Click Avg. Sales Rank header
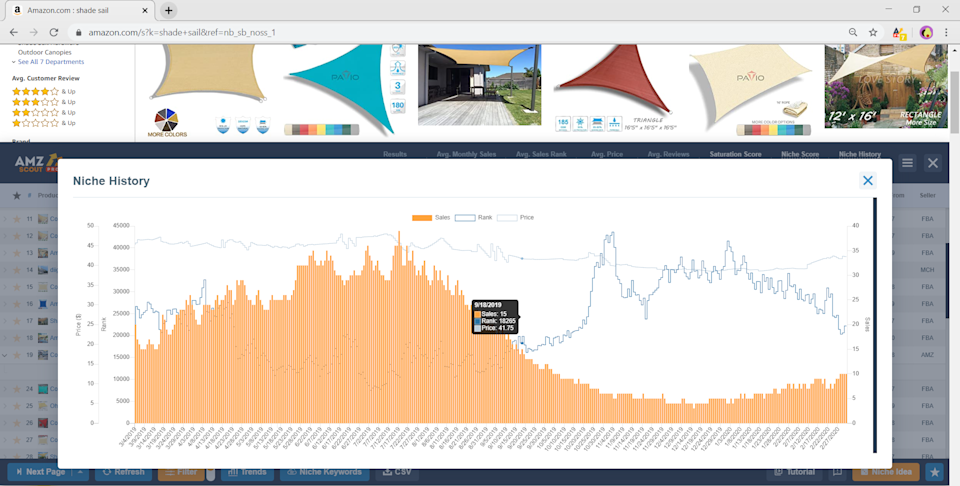960x486 pixels. 541,154
